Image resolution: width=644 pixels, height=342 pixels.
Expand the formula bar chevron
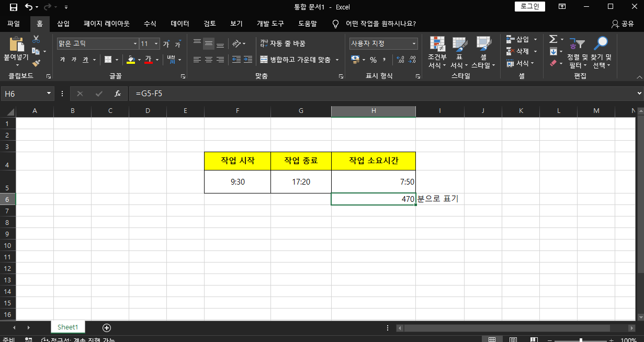click(639, 94)
